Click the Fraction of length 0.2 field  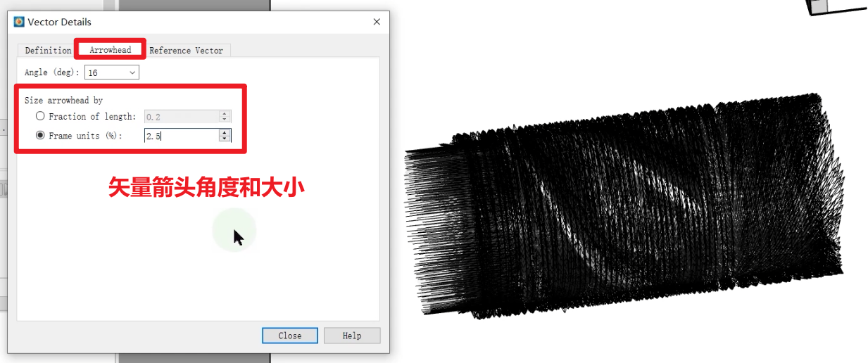(x=182, y=117)
